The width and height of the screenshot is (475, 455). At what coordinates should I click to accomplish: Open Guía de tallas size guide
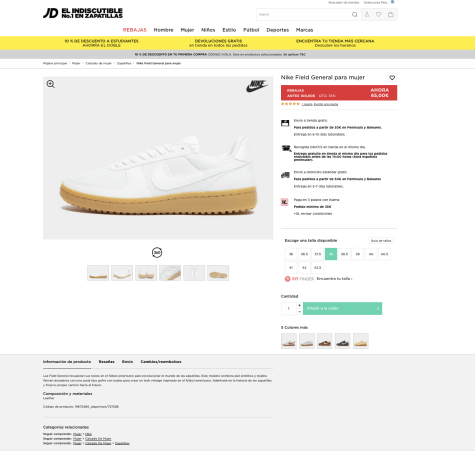pyautogui.click(x=381, y=241)
